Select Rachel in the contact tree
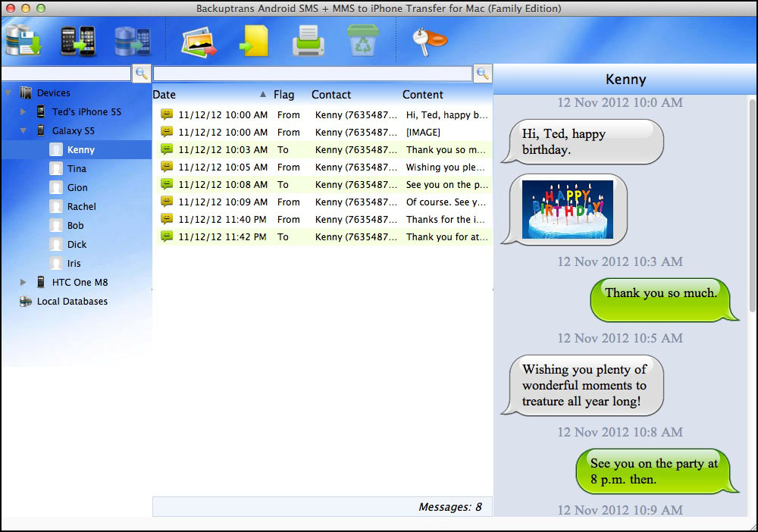This screenshot has width=758, height=532. (82, 206)
